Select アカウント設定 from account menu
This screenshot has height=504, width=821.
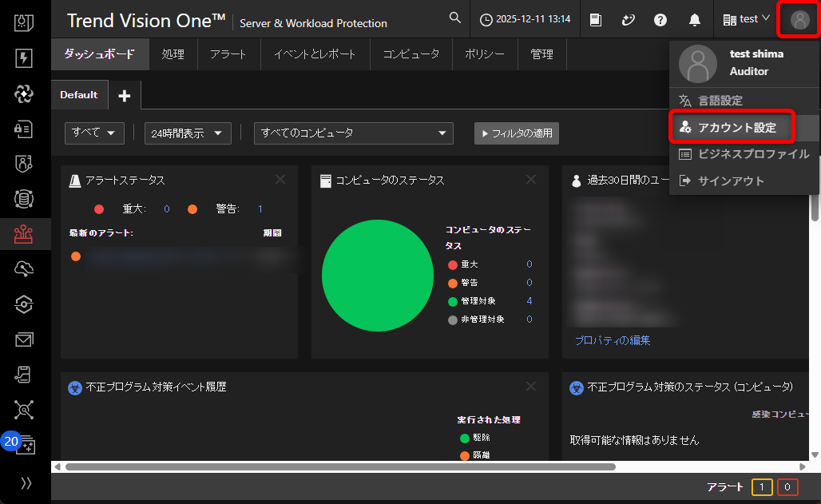[x=732, y=126]
